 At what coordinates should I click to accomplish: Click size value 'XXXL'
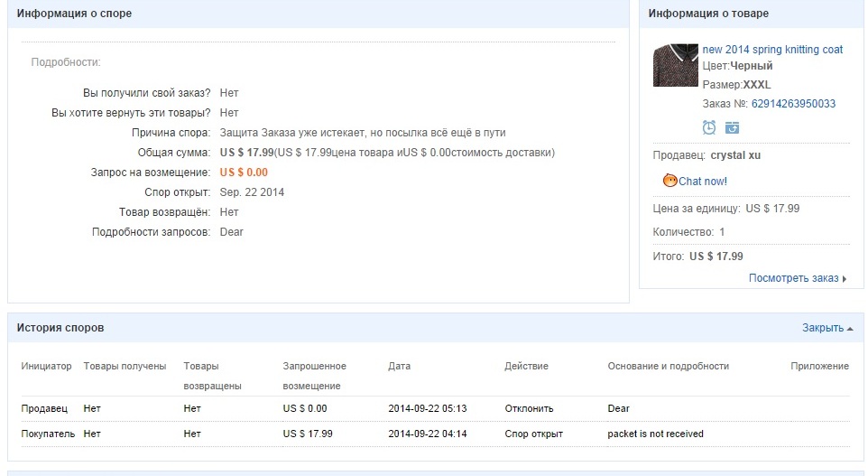coord(757,85)
